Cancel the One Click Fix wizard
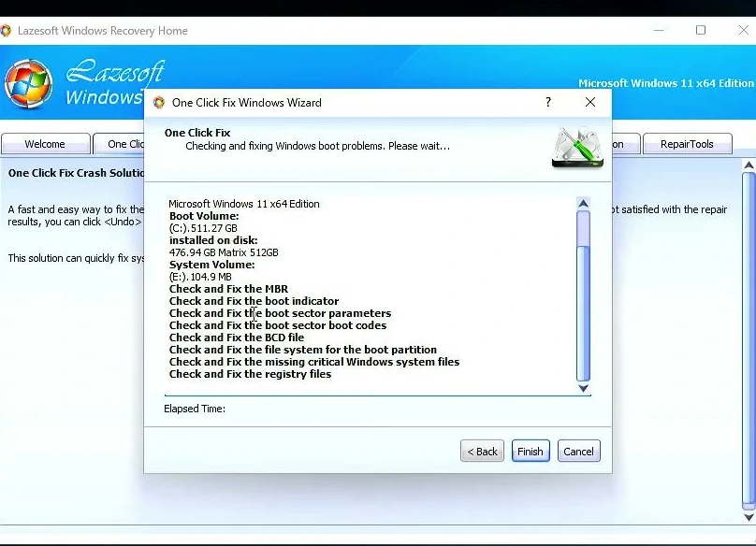This screenshot has width=756, height=546. click(x=578, y=451)
